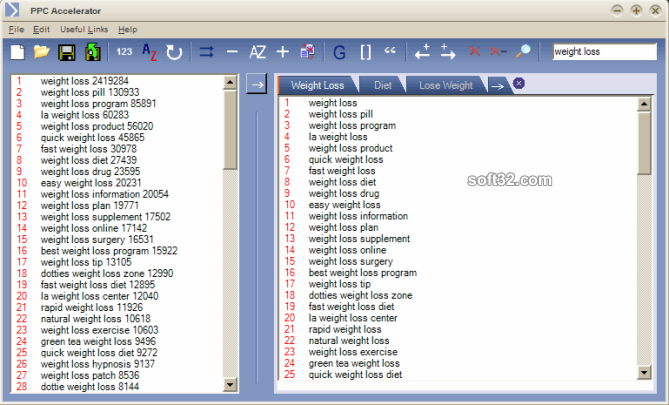Select 'dottie weight loss 8144' row

pyautogui.click(x=90, y=387)
